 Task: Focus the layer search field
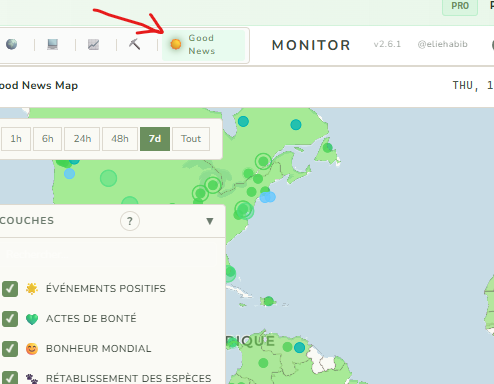108,255
